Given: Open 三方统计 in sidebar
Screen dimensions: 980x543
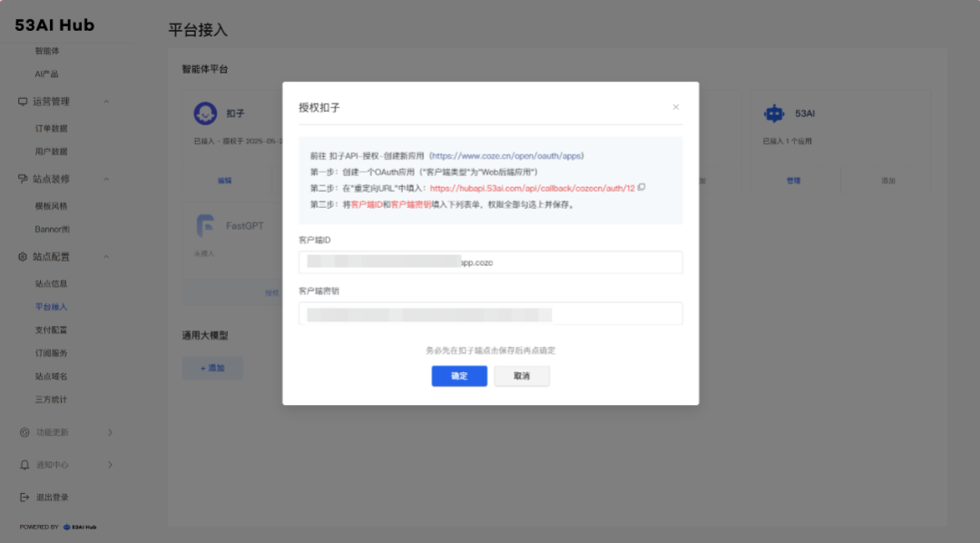Looking at the screenshot, I should coord(51,400).
